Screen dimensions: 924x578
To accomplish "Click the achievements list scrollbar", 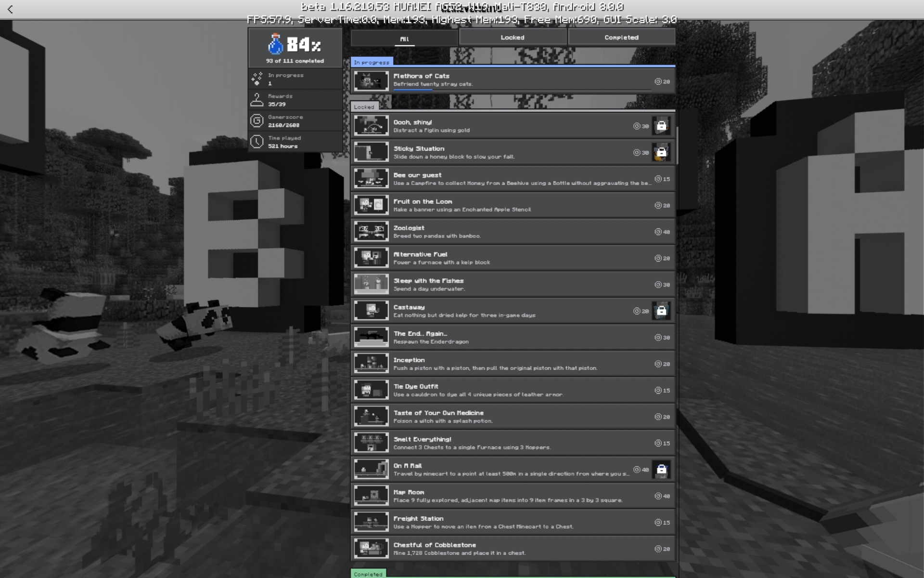I will [677, 144].
